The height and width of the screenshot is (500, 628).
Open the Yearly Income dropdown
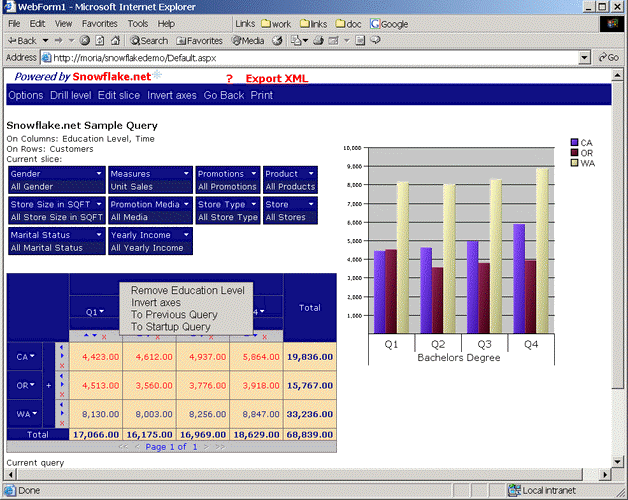pos(186,234)
